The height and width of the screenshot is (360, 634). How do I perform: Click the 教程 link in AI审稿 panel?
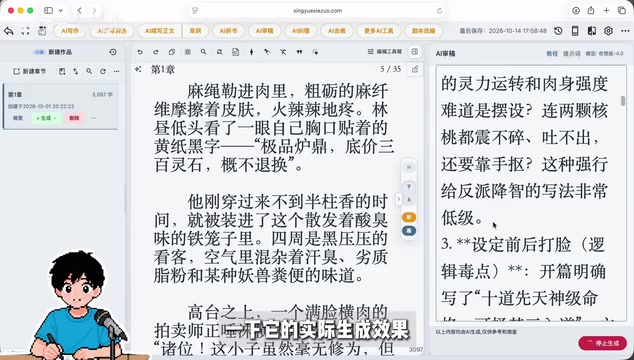552,53
